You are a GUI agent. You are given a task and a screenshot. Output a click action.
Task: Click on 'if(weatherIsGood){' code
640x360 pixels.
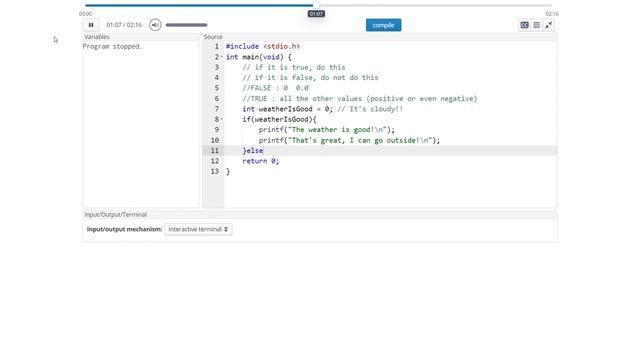[x=279, y=119]
